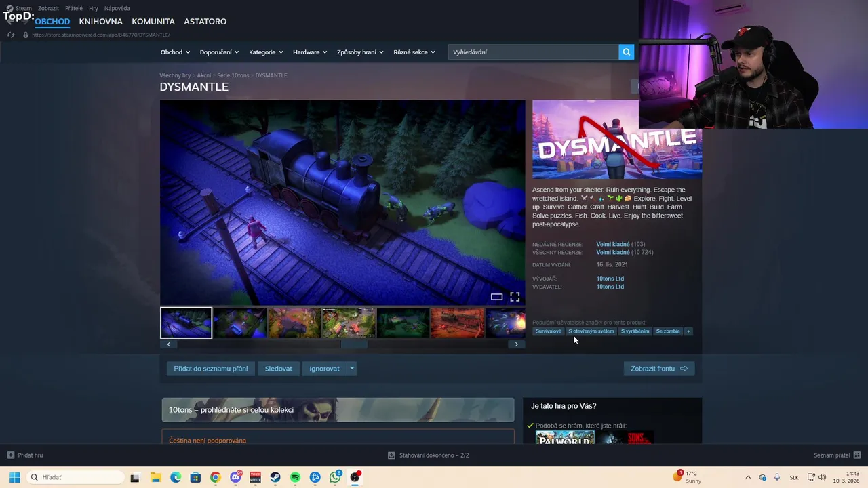Select the S vyráběním tag
This screenshot has width=868, height=488.
pos(635,331)
